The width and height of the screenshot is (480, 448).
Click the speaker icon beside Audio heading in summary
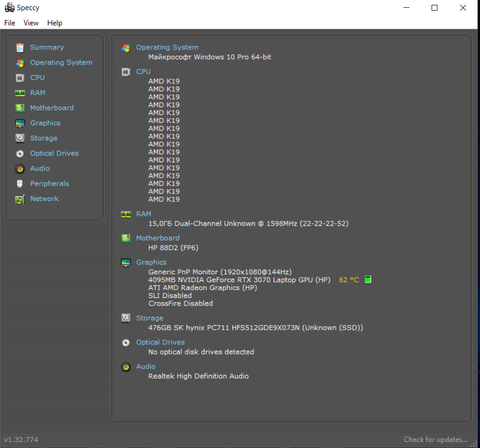click(x=126, y=367)
